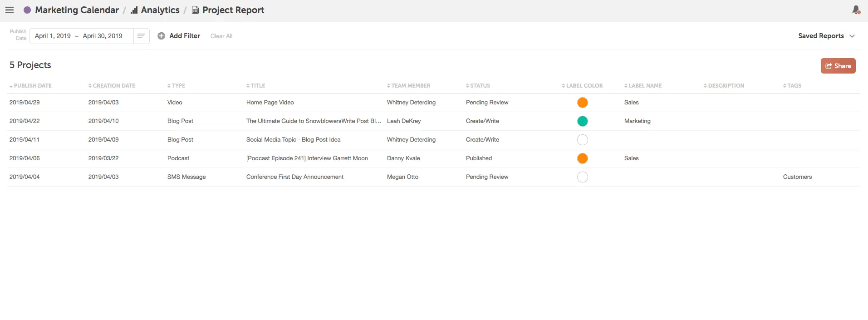Open The Ultimate Guide to Snowblowers title
The width and height of the screenshot is (868, 320).
point(314,121)
